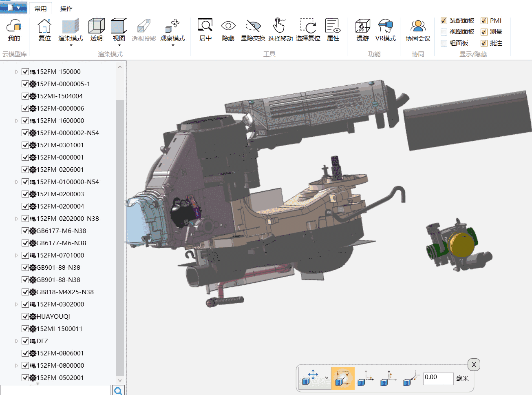
Task: Uncheck the 装配面板 checkbox
Action: tap(444, 21)
